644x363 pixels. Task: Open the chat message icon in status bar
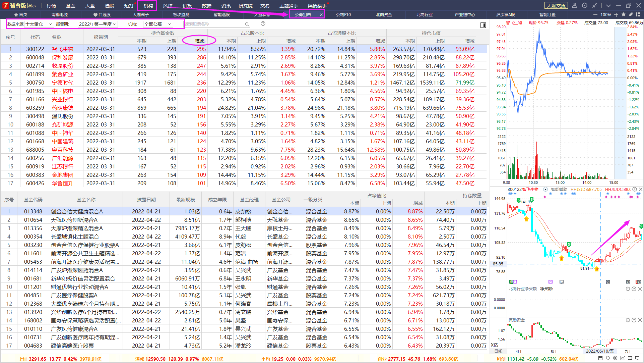pos(630,358)
